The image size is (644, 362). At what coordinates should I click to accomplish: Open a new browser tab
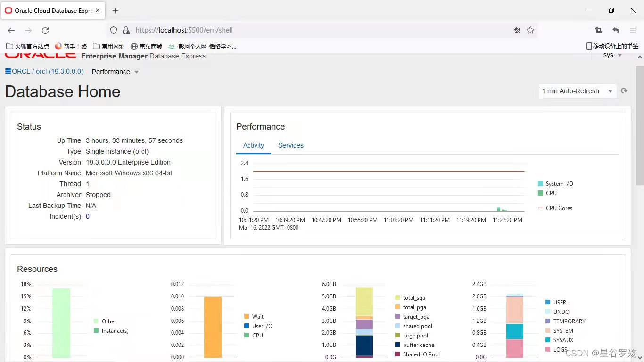[116, 10]
